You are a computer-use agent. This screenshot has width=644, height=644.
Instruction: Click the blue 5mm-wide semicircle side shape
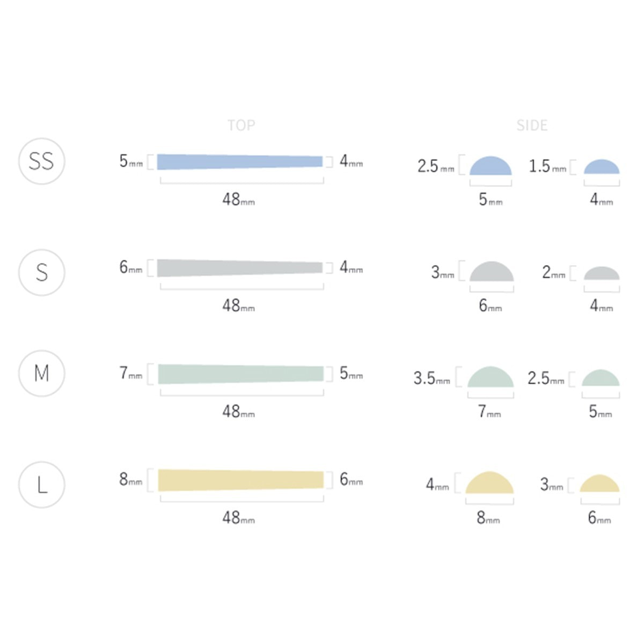point(491,167)
